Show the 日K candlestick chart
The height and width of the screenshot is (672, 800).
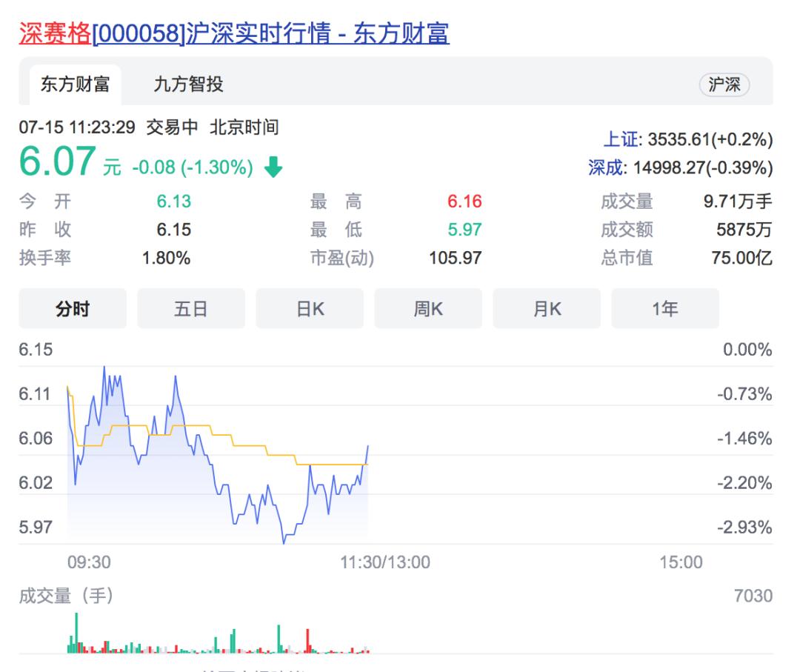[310, 308]
